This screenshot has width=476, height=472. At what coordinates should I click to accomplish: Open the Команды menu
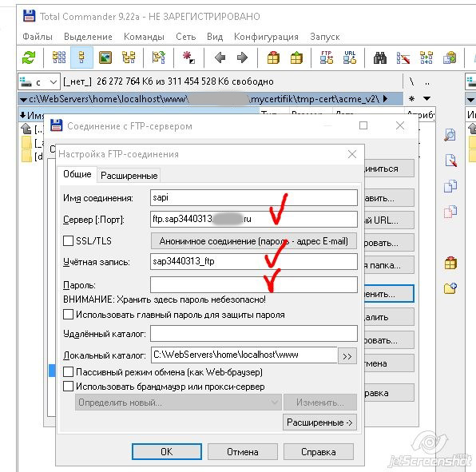[144, 37]
